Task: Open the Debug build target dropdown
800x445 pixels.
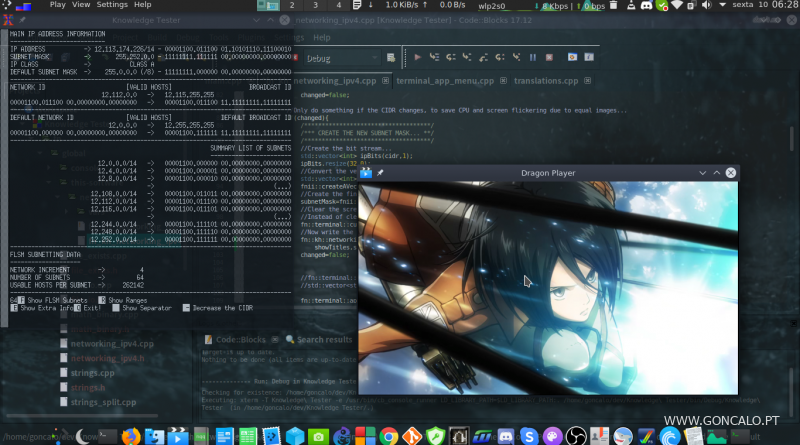Action: tap(341, 58)
